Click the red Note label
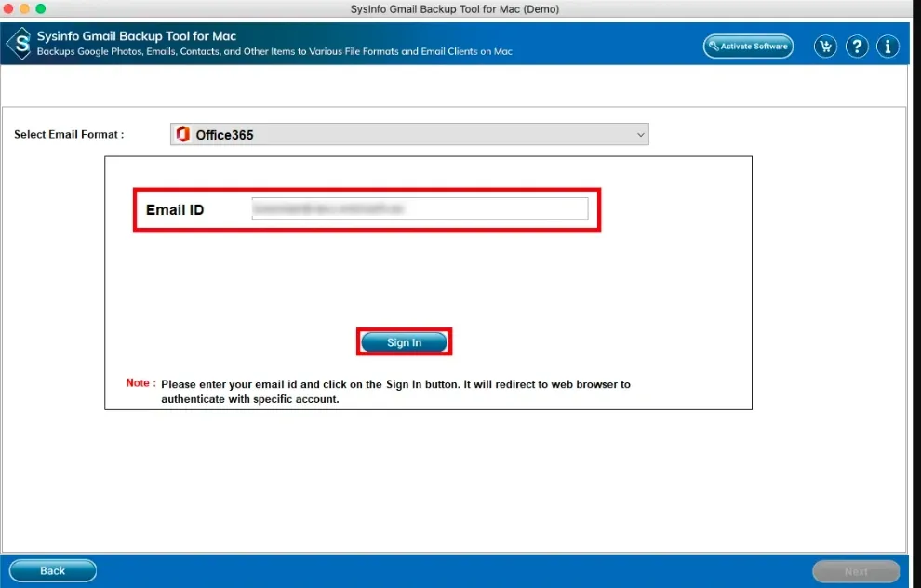The image size is (921, 588). click(141, 383)
